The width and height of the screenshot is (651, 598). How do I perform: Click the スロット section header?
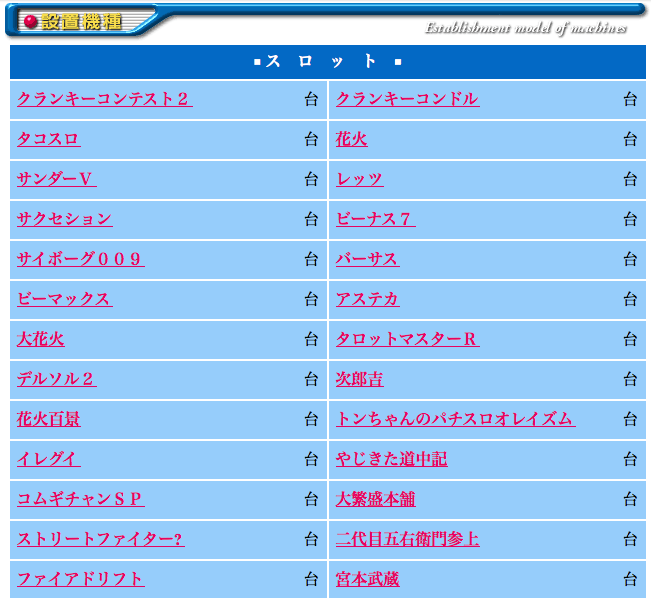tap(328, 61)
